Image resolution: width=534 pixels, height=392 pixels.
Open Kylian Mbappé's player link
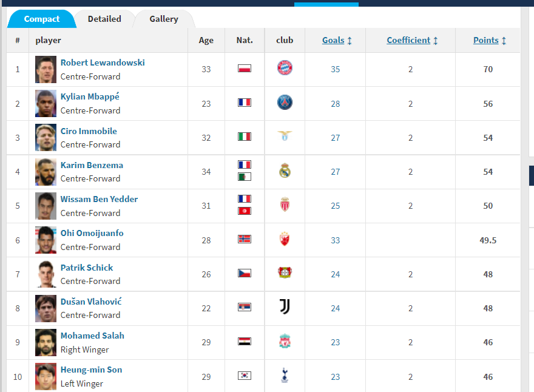[90, 96]
